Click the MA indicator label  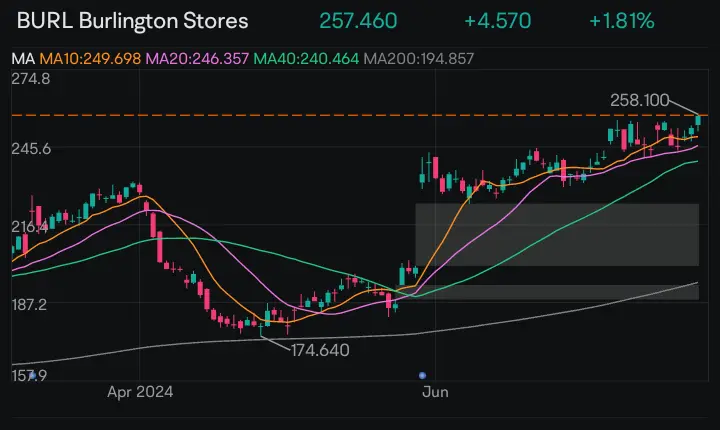click(23, 59)
